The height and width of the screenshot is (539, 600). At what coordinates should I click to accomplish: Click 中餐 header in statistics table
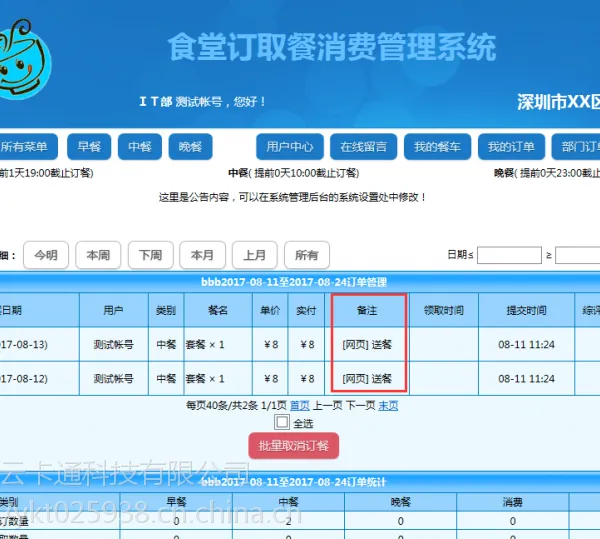click(289, 502)
